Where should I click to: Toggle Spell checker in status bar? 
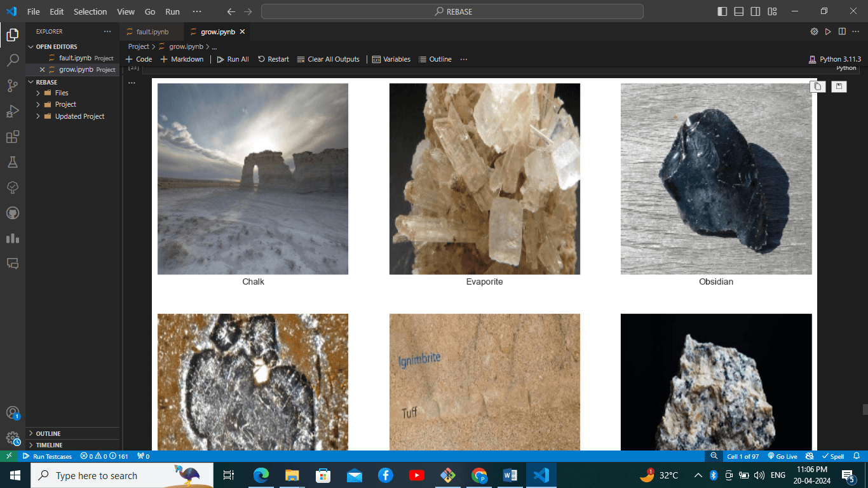(x=832, y=456)
